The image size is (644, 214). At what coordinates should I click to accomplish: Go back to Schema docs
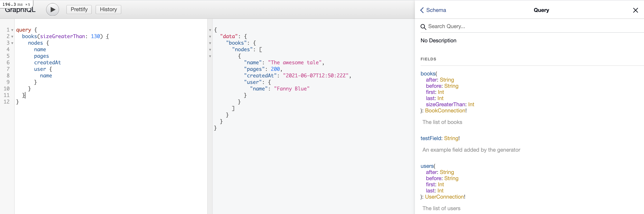(x=433, y=10)
